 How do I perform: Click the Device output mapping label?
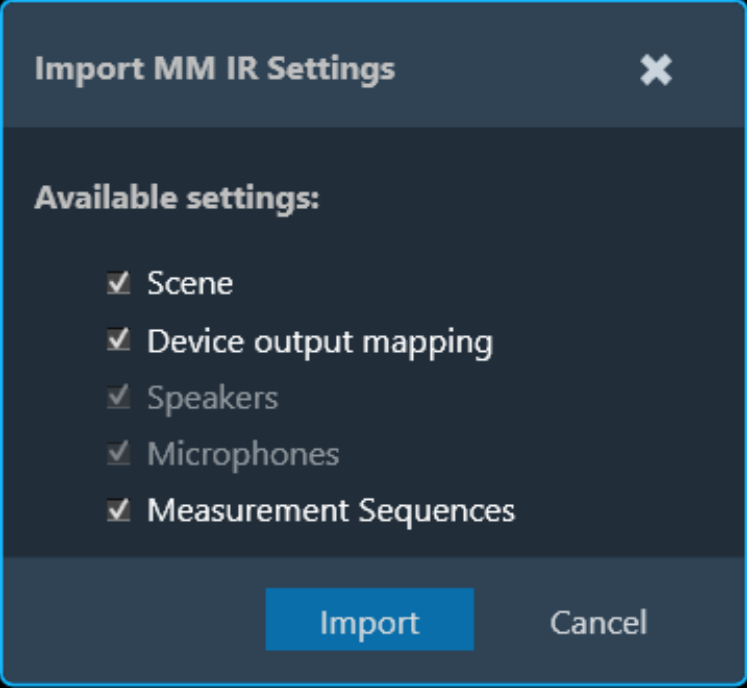[320, 343]
